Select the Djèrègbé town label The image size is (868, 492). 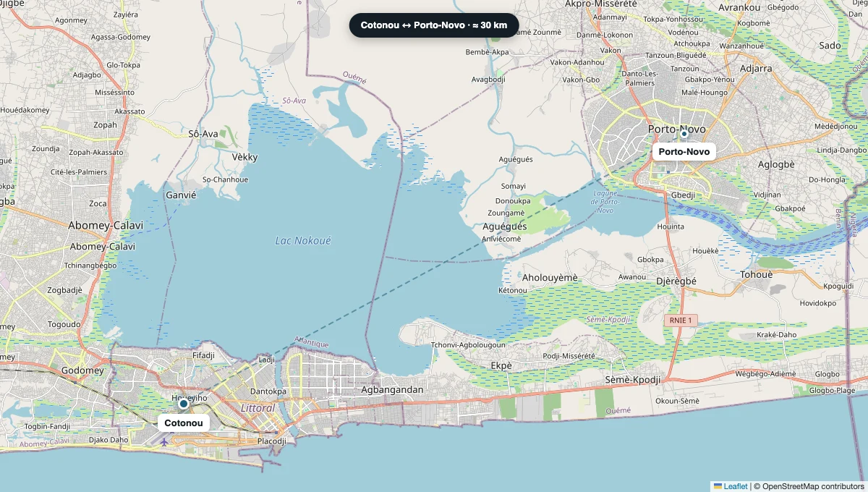[676, 281]
